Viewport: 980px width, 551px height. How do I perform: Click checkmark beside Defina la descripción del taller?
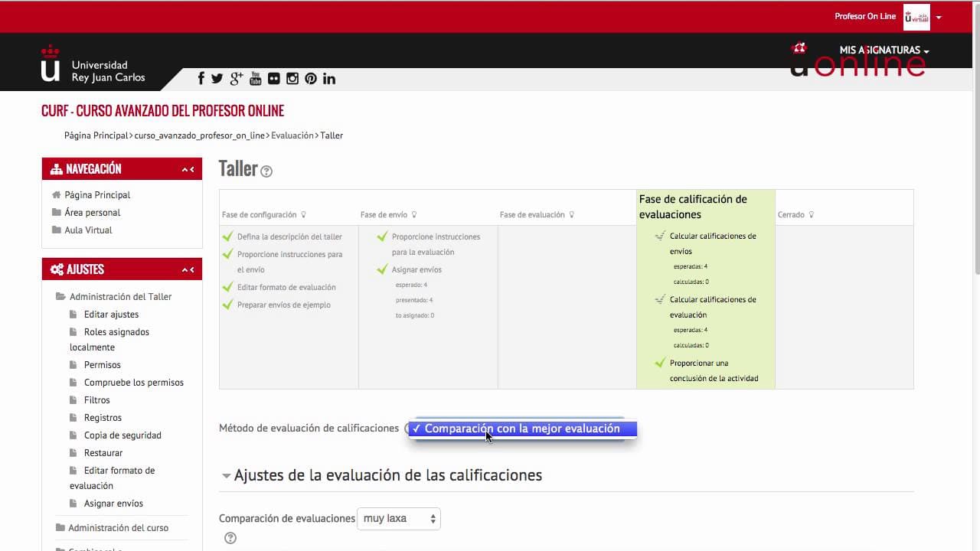tap(227, 236)
